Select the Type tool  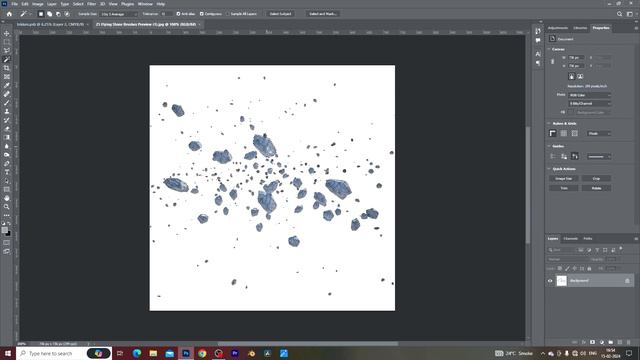coord(7,172)
